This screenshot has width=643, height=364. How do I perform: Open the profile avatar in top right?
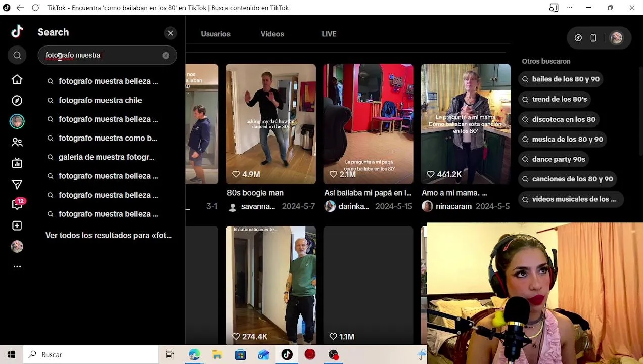tap(616, 38)
